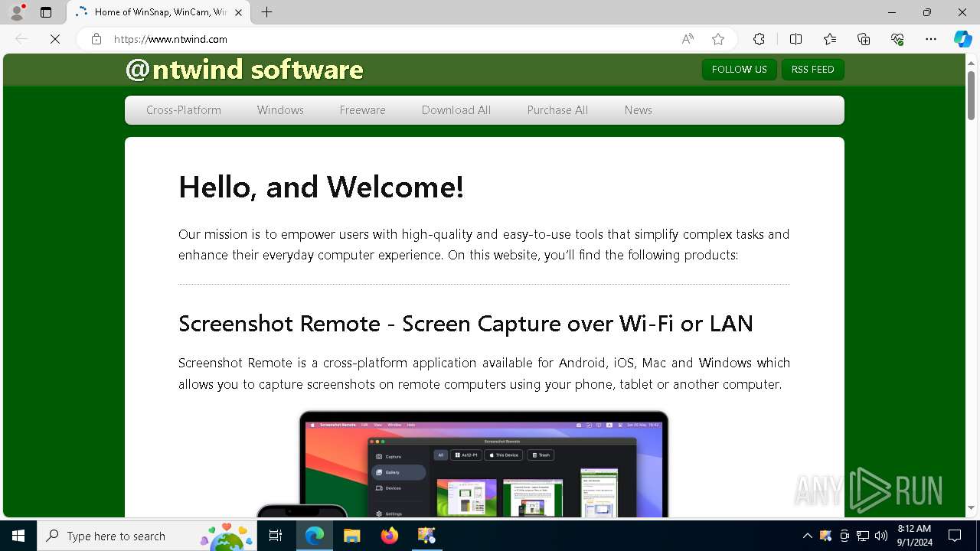This screenshot has width=980, height=551.
Task: Open volume control tray icon
Action: click(881, 536)
